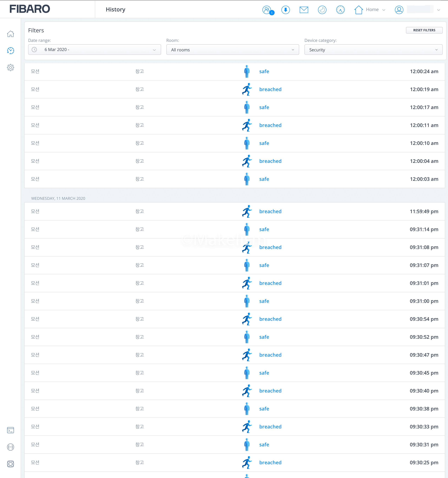Open the envelope messages icon
Screen dimensions: 448x478
click(x=304, y=10)
